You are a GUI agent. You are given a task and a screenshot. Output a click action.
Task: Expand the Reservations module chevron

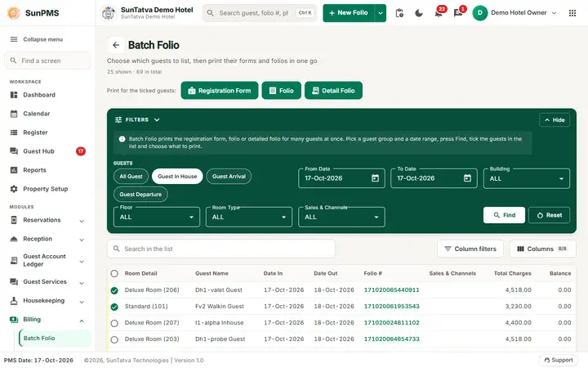pyautogui.click(x=82, y=221)
